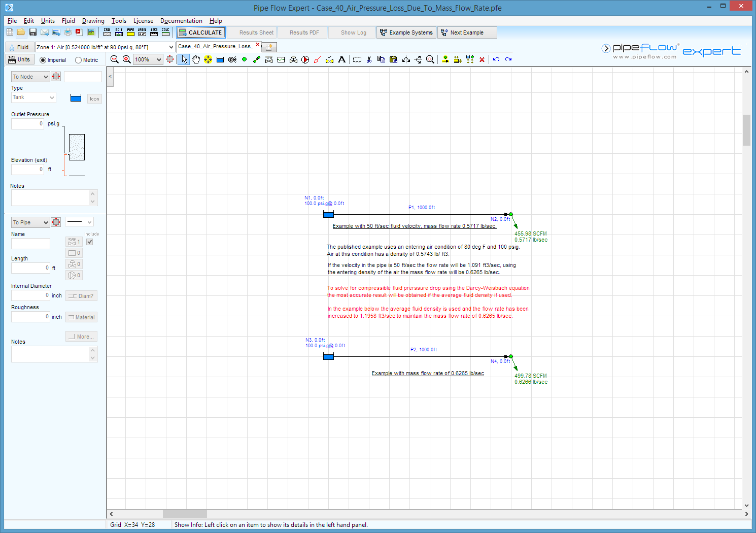This screenshot has width=756, height=533.
Task: Click the vertical scrollbar thumb
Action: pos(746,130)
